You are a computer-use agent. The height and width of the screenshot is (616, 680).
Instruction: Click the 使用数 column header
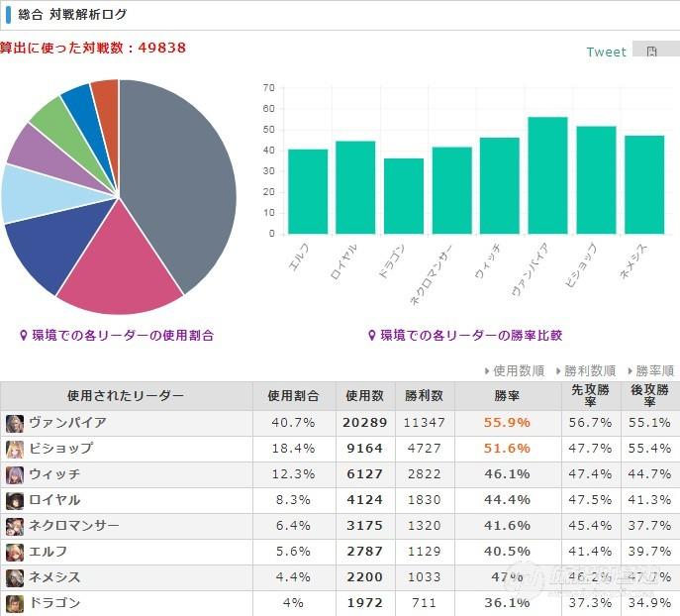[364, 395]
